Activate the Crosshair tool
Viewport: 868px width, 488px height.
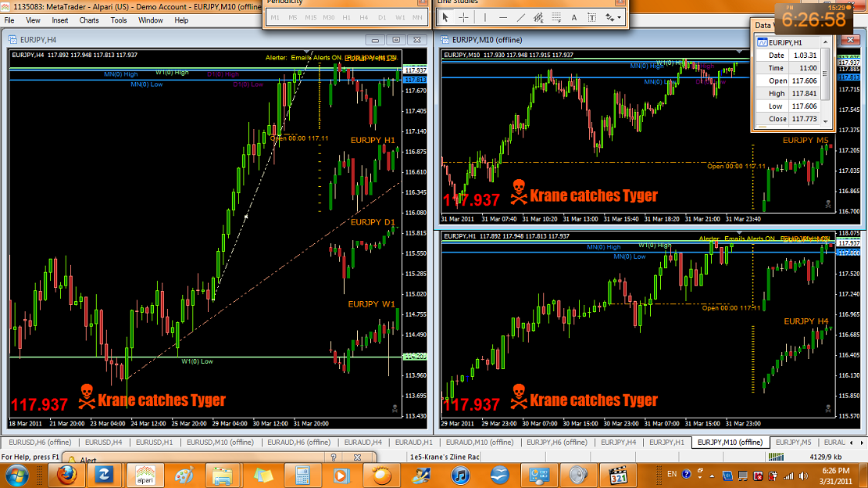tap(463, 18)
